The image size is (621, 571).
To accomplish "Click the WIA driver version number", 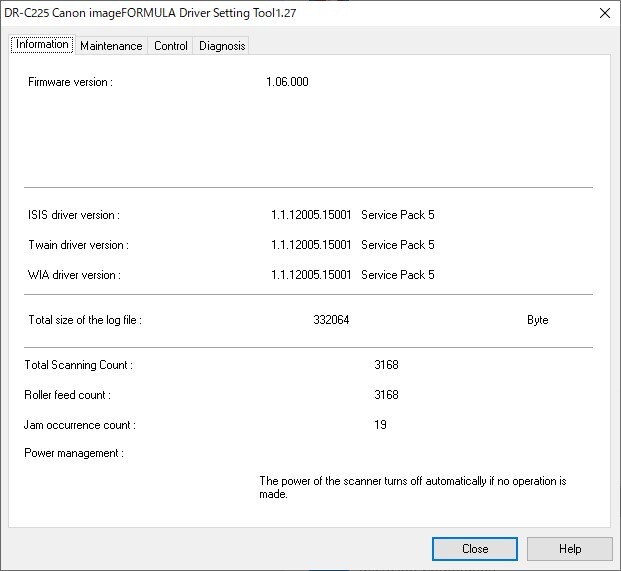I will [x=311, y=275].
